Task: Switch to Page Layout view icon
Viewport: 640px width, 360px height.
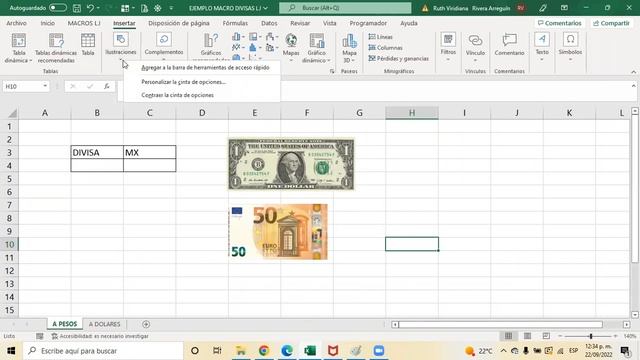Action: 527,336
